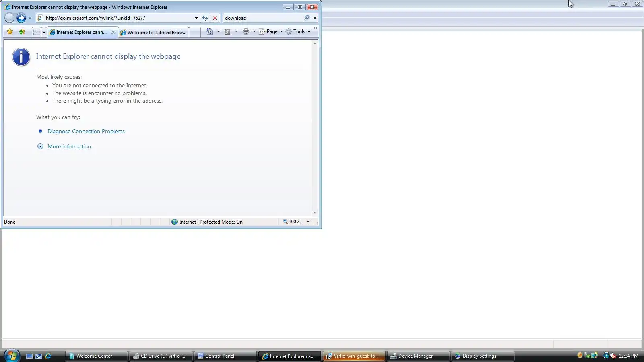Maximize the Internet Explorer window
The height and width of the screenshot is (362, 644).
[300, 7]
